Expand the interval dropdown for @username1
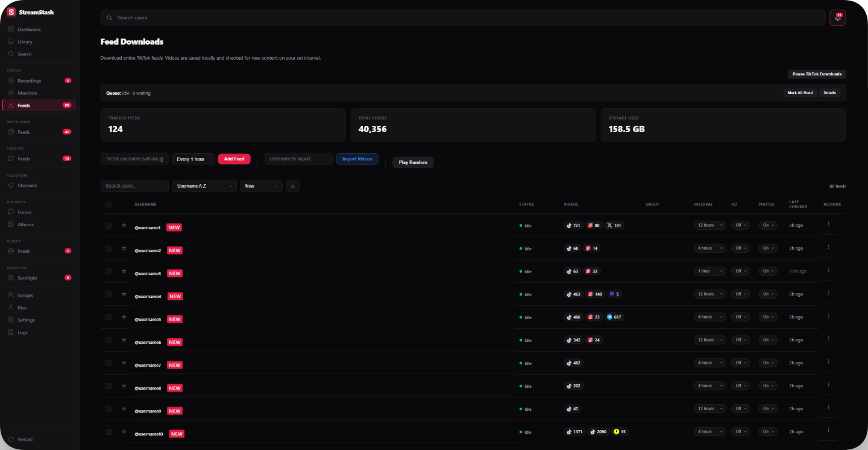Image resolution: width=868 pixels, height=450 pixels. (709, 226)
